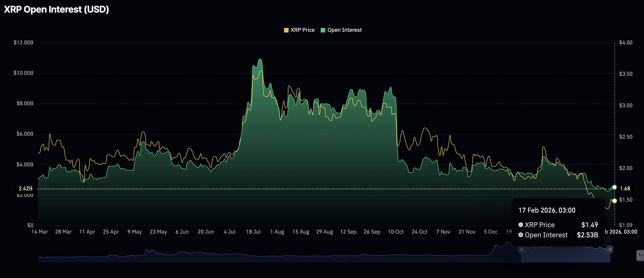Image resolution: width=644 pixels, height=278 pixels.
Task: Grab the right range slider handle
Action: tap(610, 249)
